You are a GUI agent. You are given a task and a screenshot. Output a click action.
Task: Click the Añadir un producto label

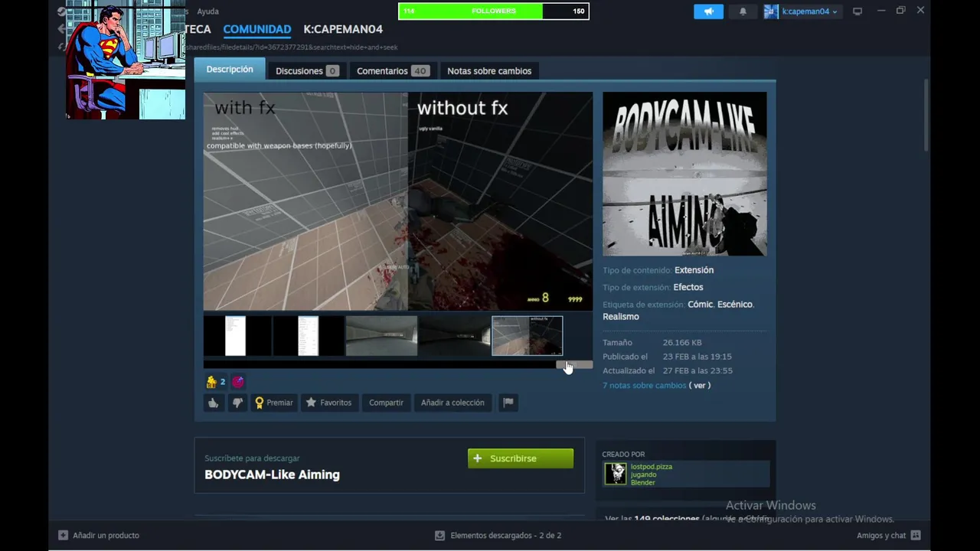[106, 536]
